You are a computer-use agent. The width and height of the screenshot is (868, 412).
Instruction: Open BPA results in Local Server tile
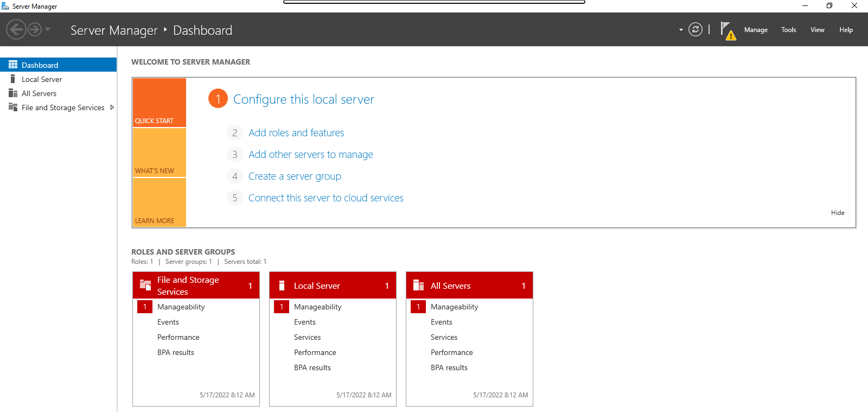[312, 367]
